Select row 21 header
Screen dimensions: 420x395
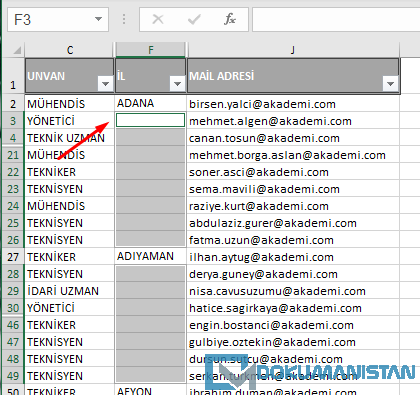[x=13, y=155]
